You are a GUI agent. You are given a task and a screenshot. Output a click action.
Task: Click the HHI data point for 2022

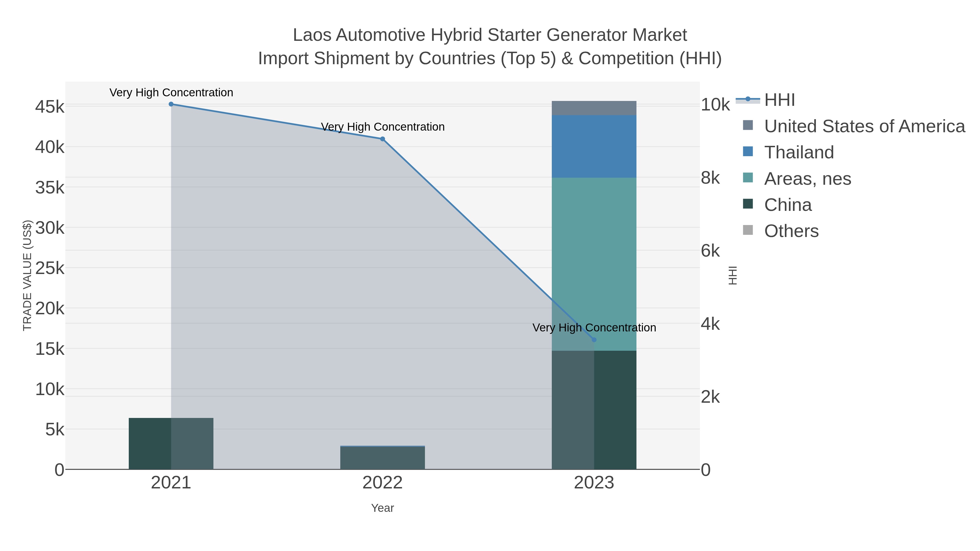[383, 139]
